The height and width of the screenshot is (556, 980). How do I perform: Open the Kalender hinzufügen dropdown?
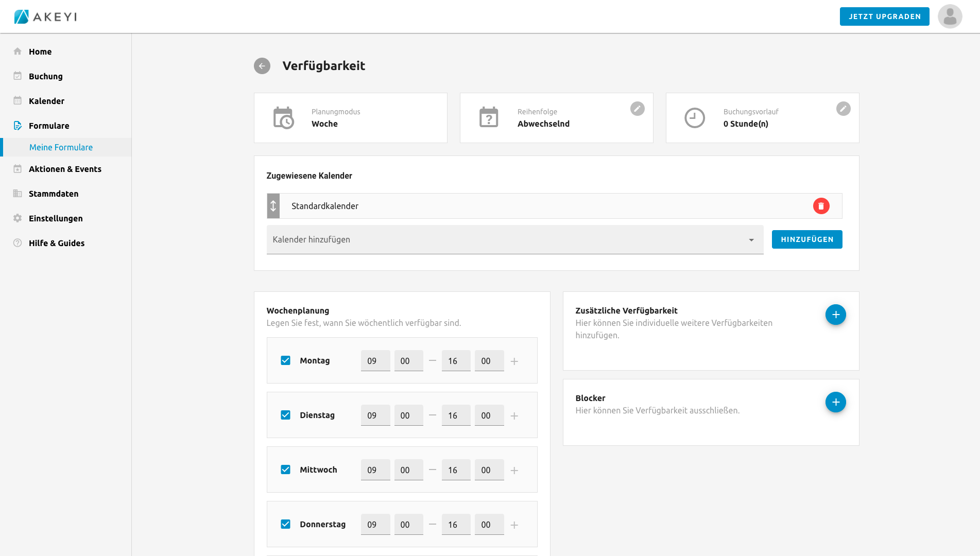514,239
